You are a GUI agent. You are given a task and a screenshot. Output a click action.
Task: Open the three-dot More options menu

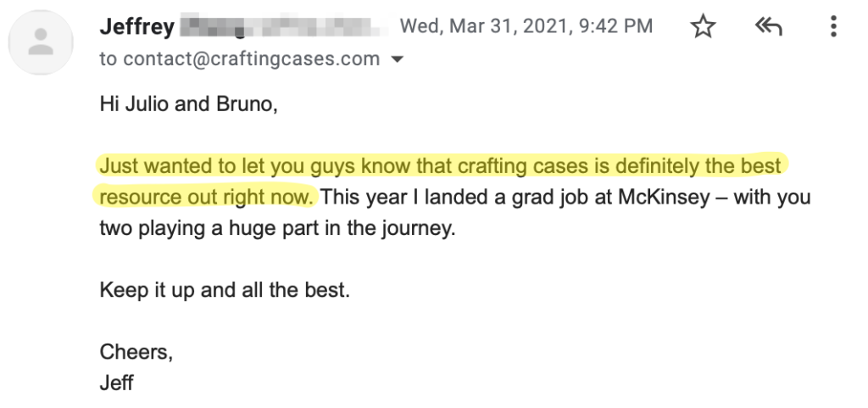click(834, 26)
